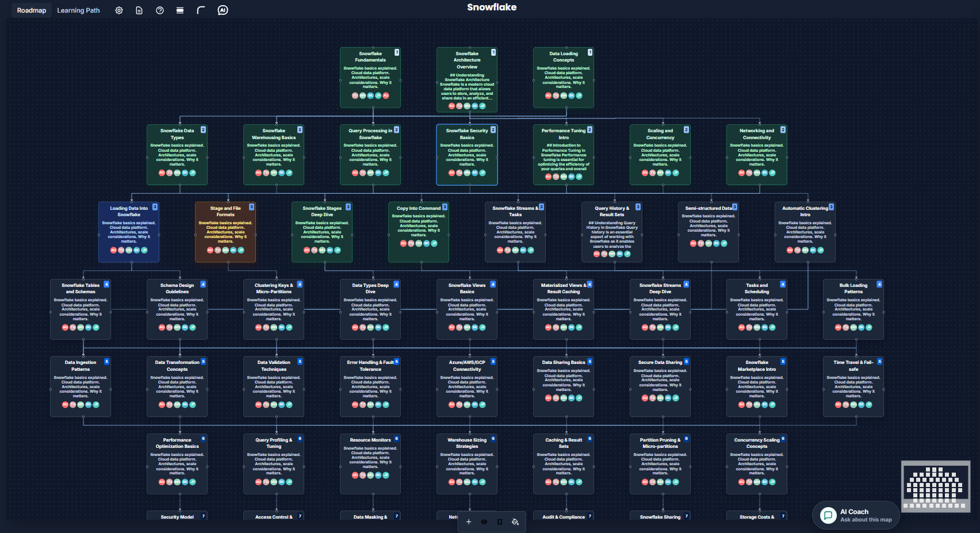Image resolution: width=980 pixels, height=533 pixels.
Task: Open the Time Travel & Fail-safe node
Action: 853,387
